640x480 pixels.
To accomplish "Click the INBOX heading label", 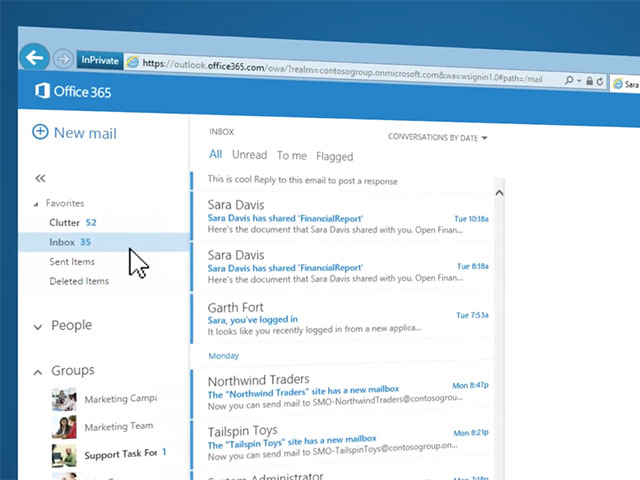I will click(x=222, y=132).
